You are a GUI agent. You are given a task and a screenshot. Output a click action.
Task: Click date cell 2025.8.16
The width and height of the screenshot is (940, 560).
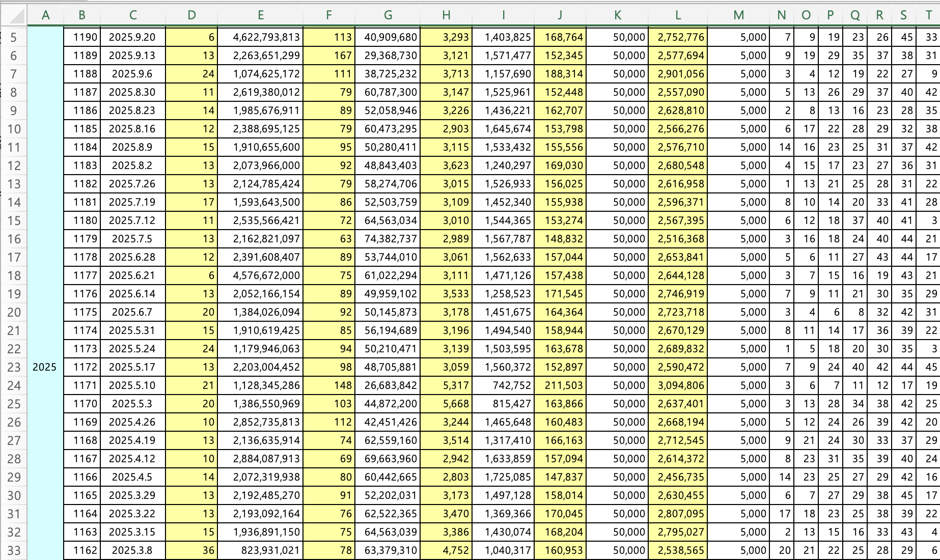133,129
